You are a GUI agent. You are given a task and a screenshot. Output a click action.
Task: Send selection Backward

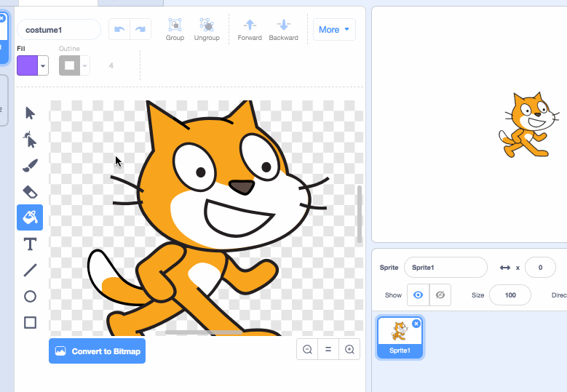[284, 30]
